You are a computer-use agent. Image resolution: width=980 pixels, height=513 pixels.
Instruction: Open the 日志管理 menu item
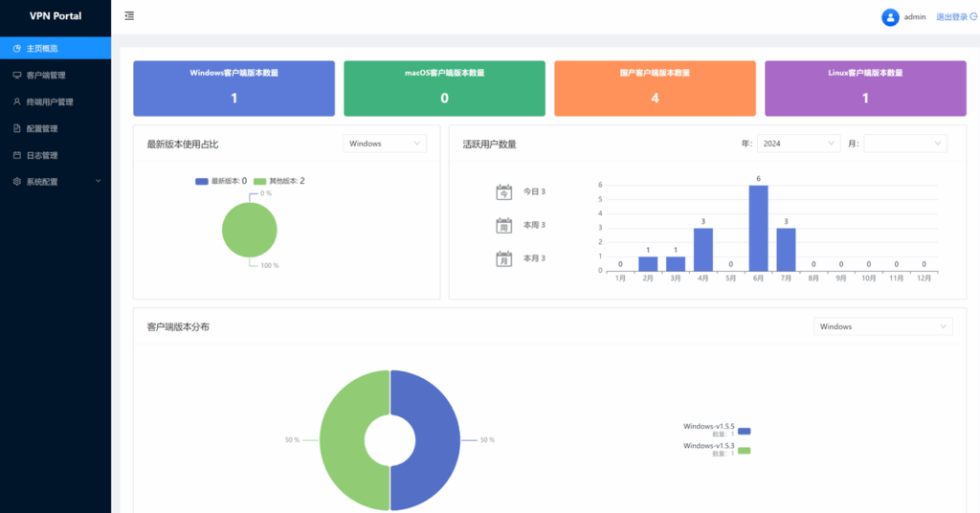click(42, 155)
